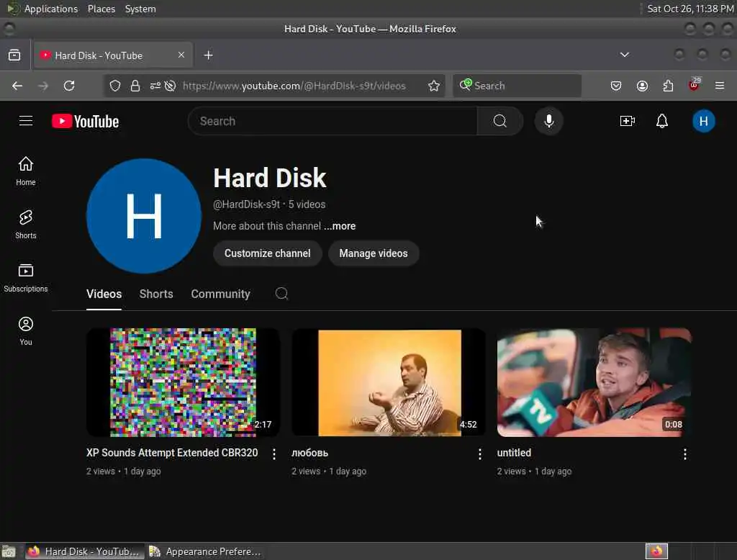Open the Places menu
The height and width of the screenshot is (560, 737).
[101, 9]
